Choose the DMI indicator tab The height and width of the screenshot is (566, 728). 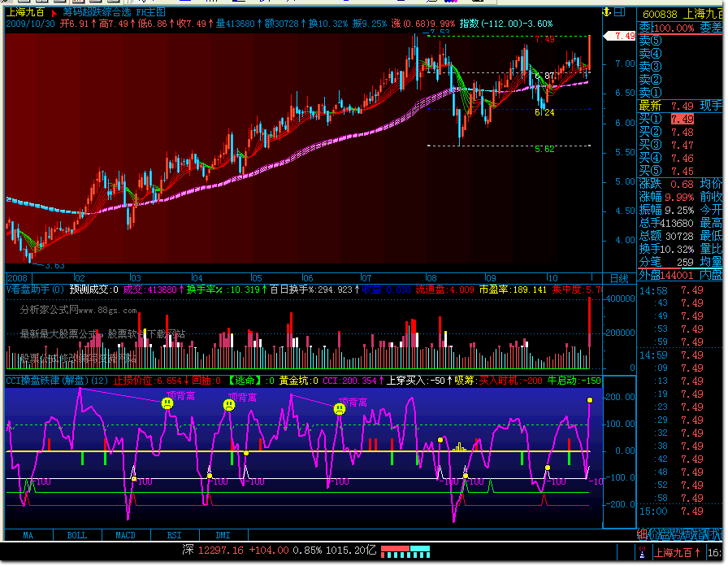pyautogui.click(x=222, y=535)
